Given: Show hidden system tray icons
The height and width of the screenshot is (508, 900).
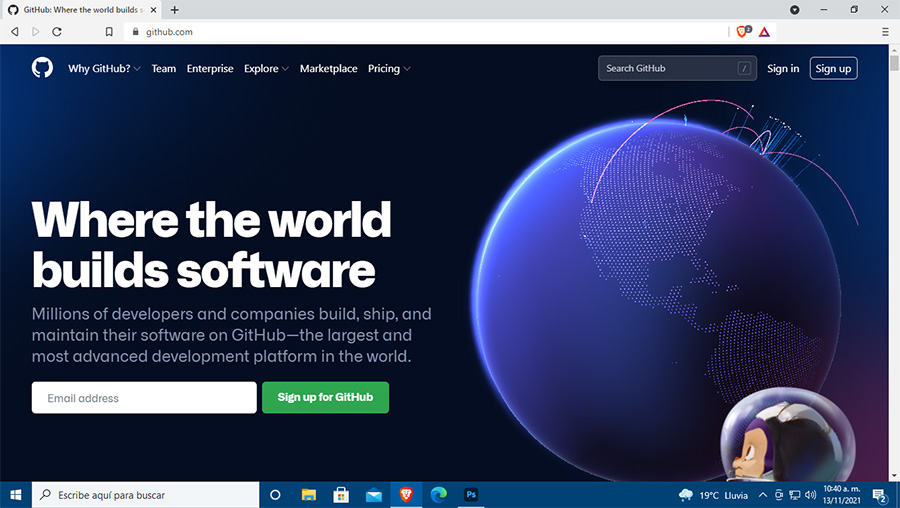Looking at the screenshot, I should coord(763,495).
